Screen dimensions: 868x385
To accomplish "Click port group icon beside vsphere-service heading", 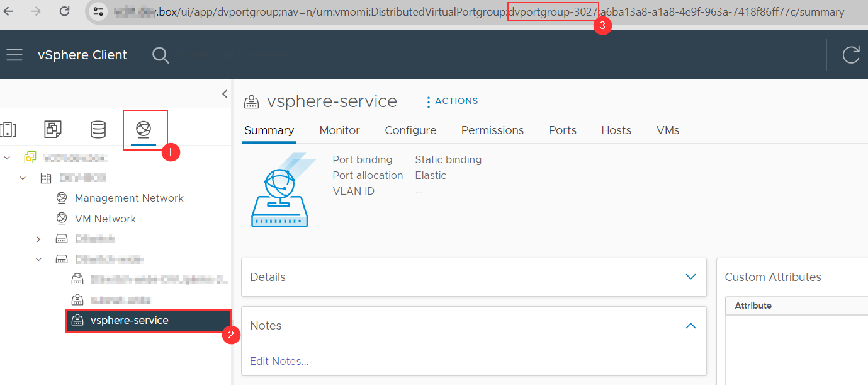I will tap(252, 101).
